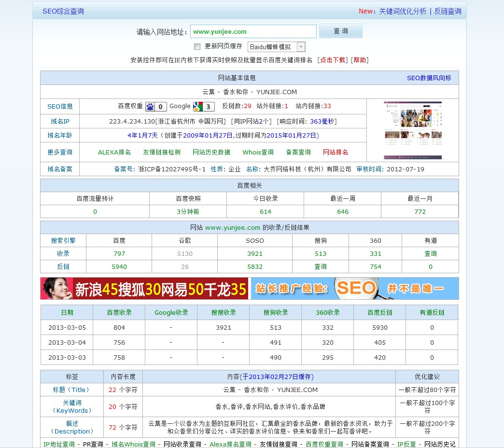Click today's index count 614
The height and width of the screenshot is (448, 504).
click(266, 211)
